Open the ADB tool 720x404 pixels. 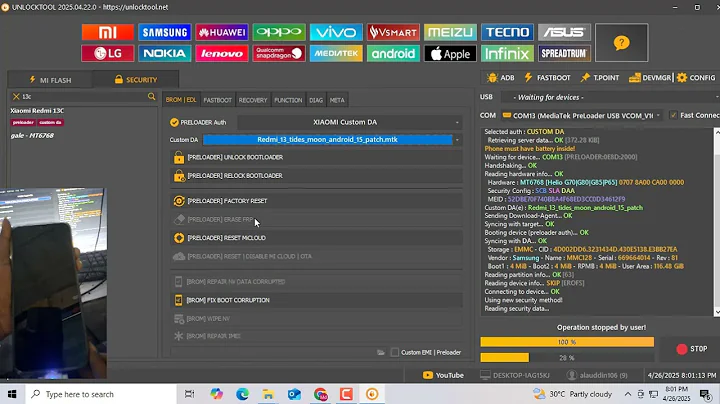[x=501, y=78]
